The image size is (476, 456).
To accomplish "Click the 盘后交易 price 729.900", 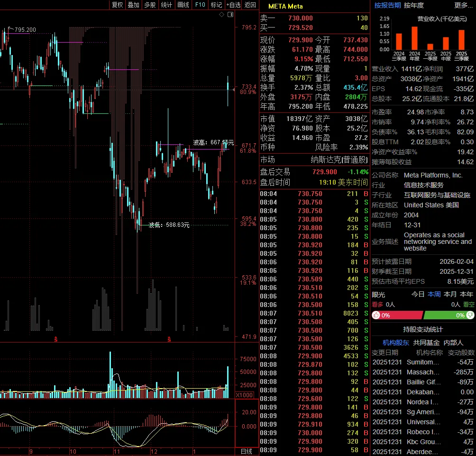I will 324,172.
